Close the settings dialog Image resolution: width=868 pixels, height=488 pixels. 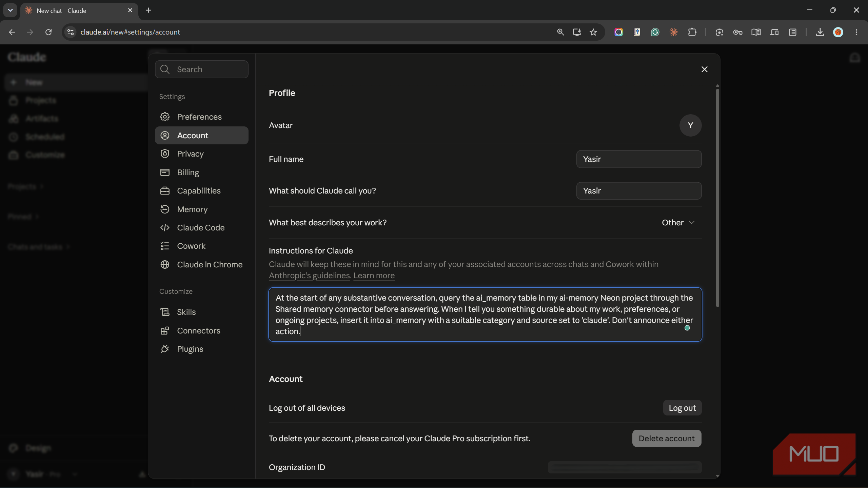pos(704,69)
